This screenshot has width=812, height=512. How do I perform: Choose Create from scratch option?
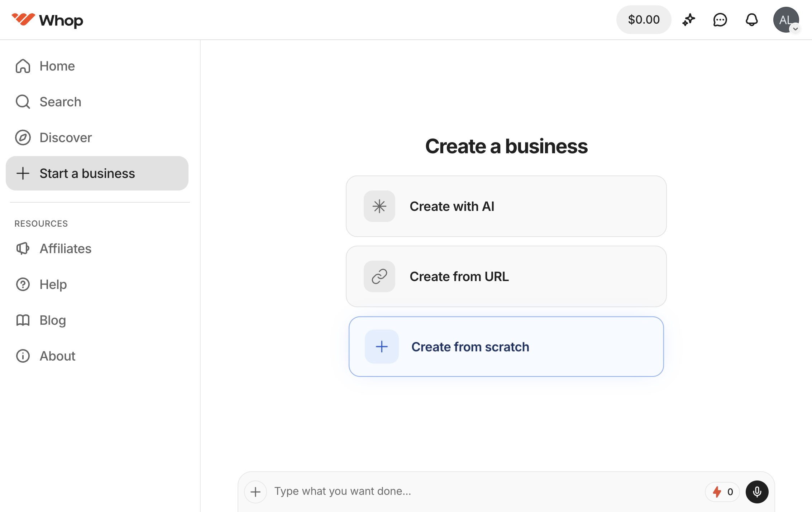[506, 347]
